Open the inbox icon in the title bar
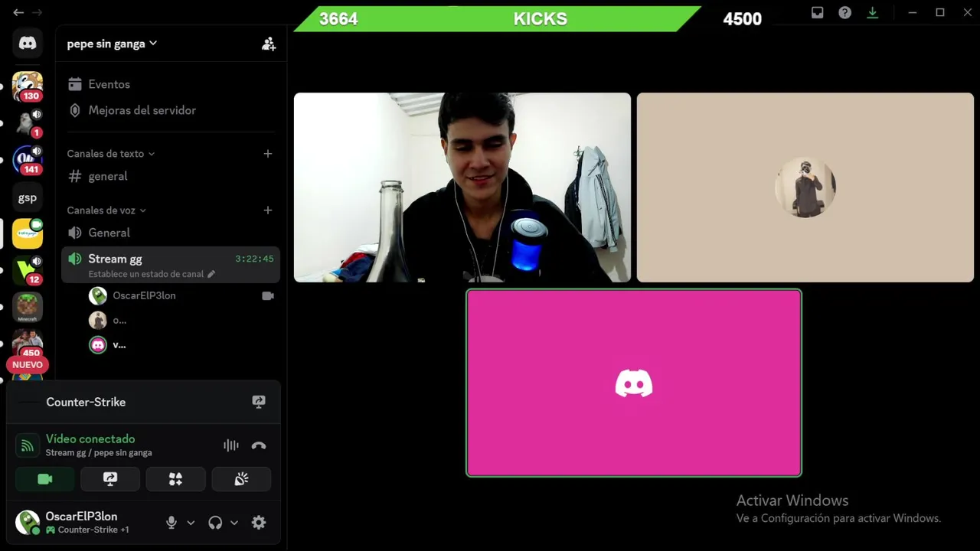The image size is (980, 551). click(818, 12)
